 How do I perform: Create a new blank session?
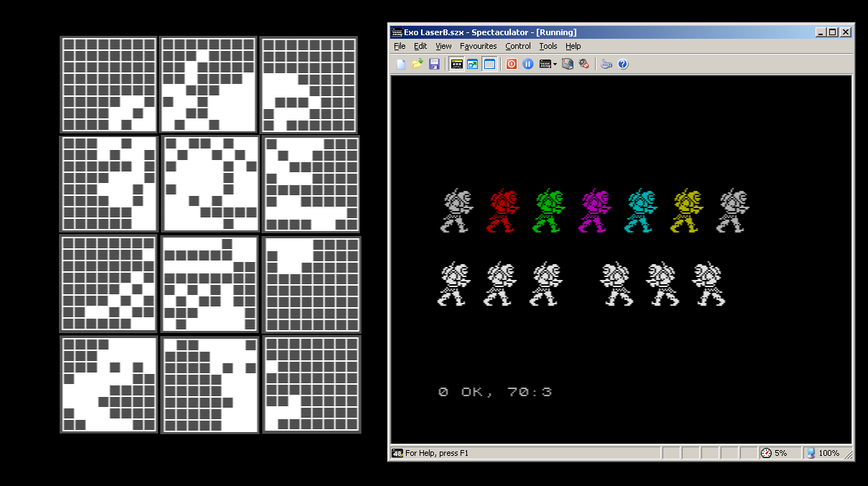401,64
